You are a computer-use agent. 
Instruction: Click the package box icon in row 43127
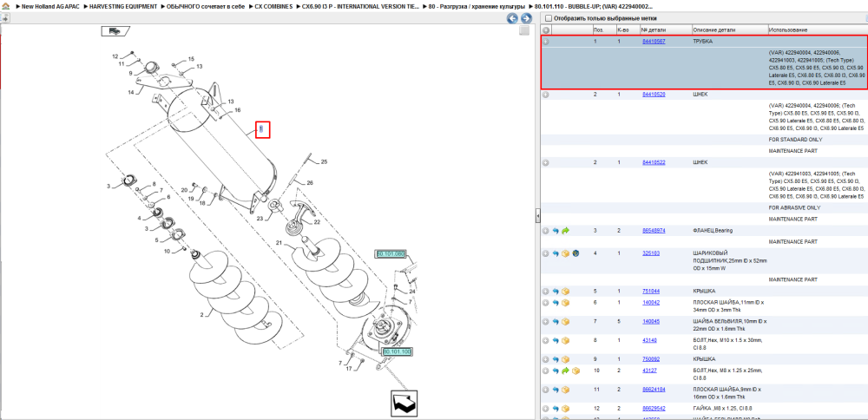(x=575, y=371)
